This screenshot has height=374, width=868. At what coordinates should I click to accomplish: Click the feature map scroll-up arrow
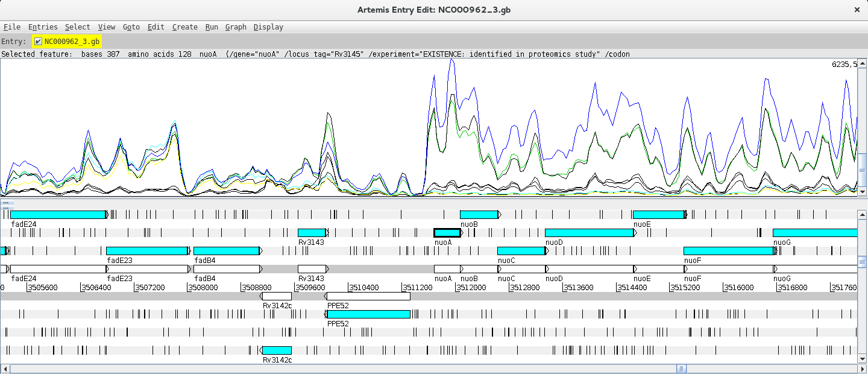862,214
